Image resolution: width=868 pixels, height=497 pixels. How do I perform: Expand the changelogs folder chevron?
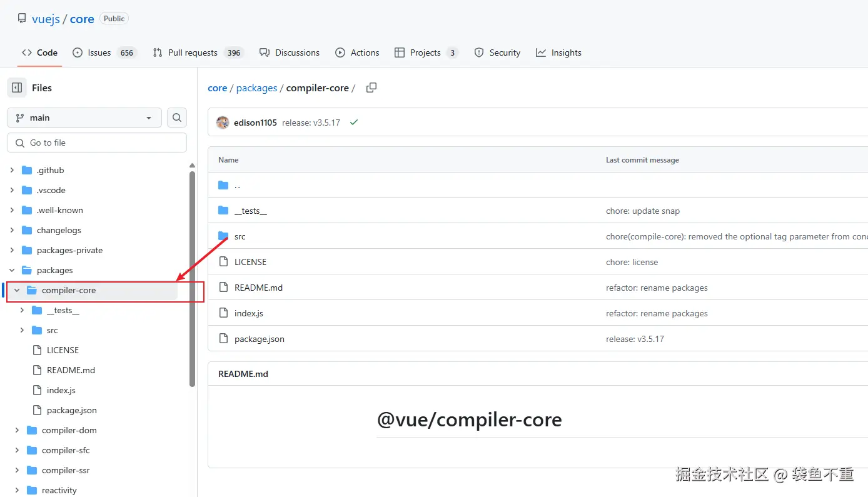point(12,230)
